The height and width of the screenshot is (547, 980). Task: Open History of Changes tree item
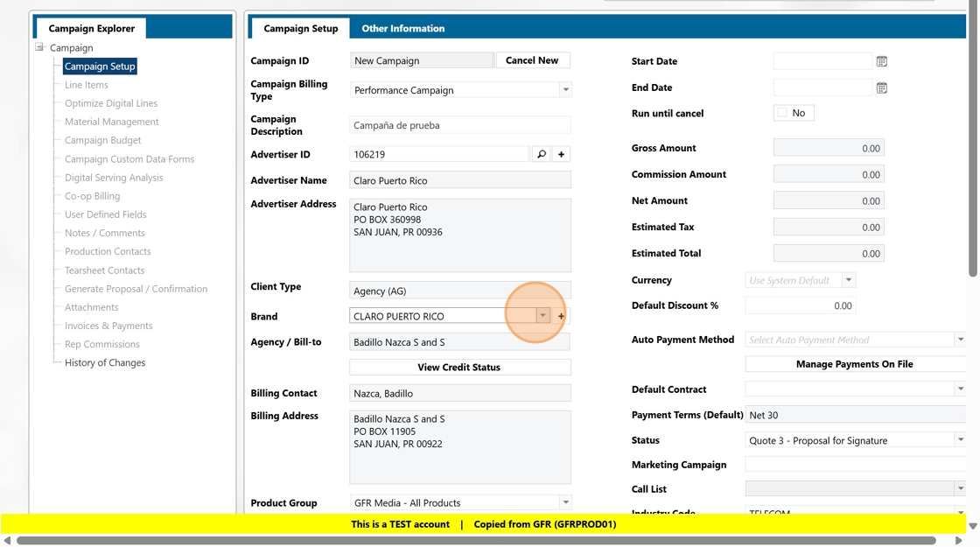[x=105, y=362]
